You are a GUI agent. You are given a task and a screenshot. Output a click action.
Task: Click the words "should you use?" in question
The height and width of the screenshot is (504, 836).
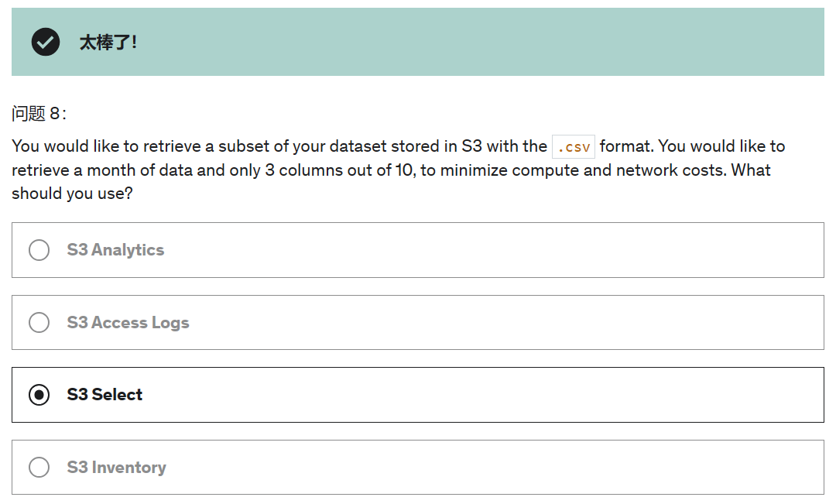[x=72, y=194]
